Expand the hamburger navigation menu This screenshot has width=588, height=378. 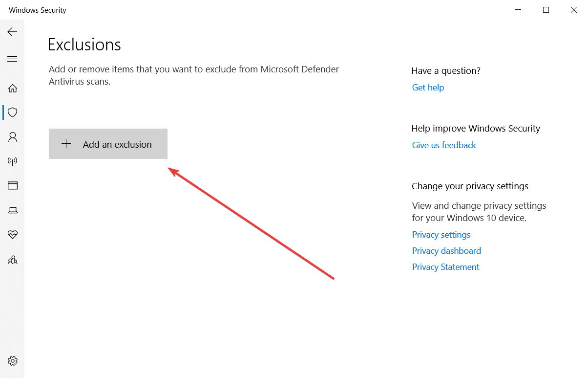click(x=12, y=59)
